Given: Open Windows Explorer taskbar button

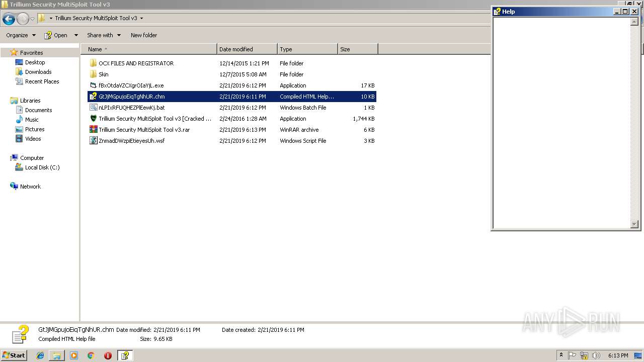Looking at the screenshot, I should point(57,355).
